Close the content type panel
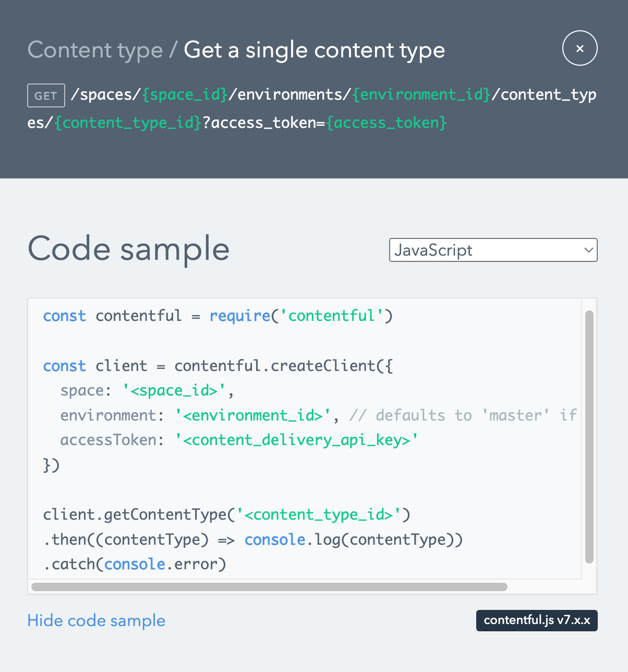Viewport: 628px width, 672px height. pos(579,49)
